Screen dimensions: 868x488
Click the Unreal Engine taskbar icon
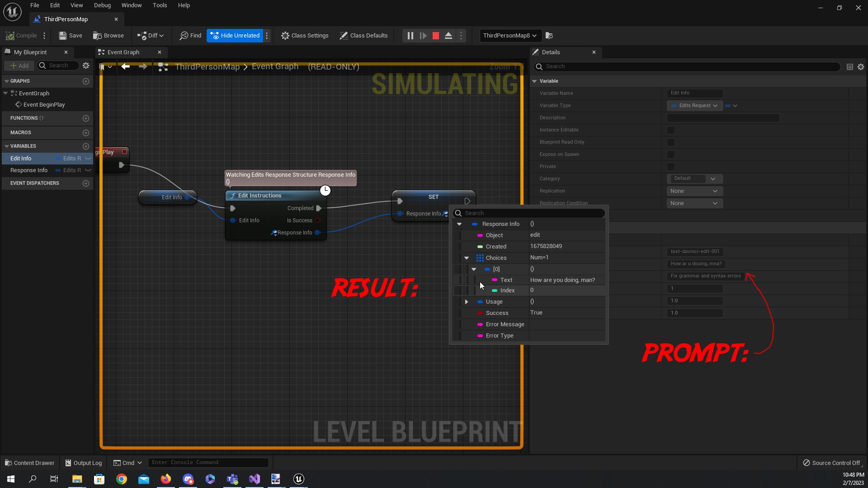tap(299, 479)
